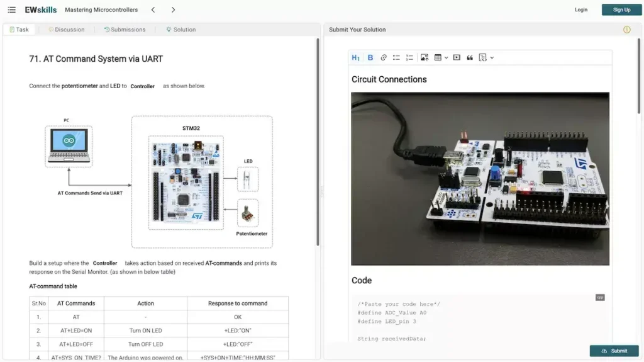Screen dimensions: 644x362
Task: Open the Submissions tab
Action: (x=125, y=30)
